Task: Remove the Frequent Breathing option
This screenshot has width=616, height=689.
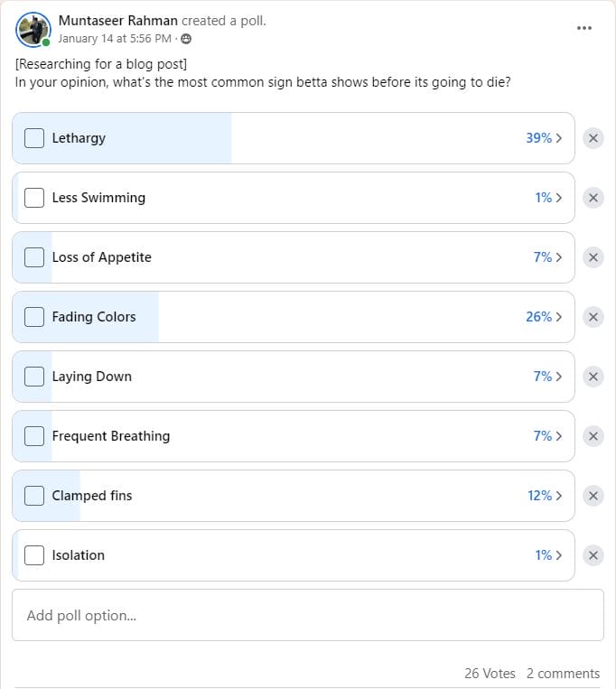Action: click(593, 436)
